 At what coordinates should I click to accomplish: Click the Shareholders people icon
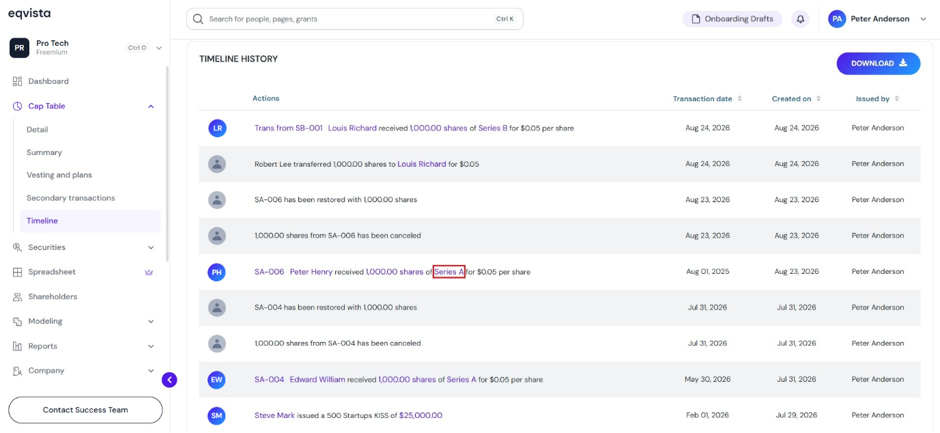pos(17,297)
